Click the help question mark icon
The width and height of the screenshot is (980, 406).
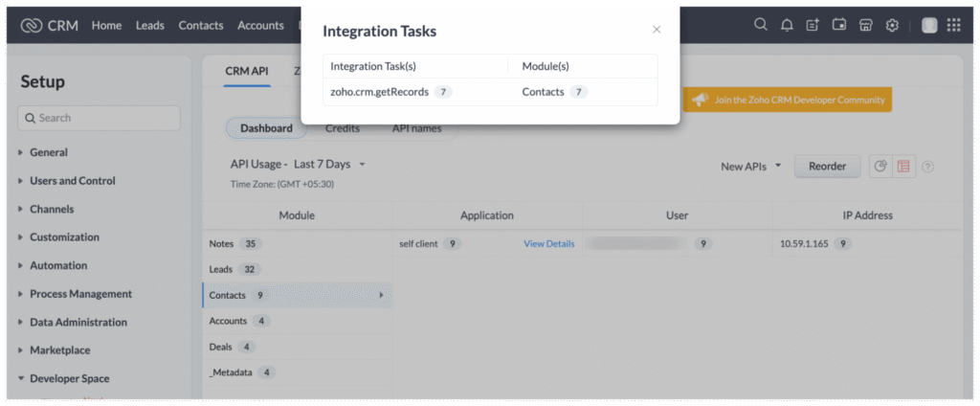[x=927, y=167]
